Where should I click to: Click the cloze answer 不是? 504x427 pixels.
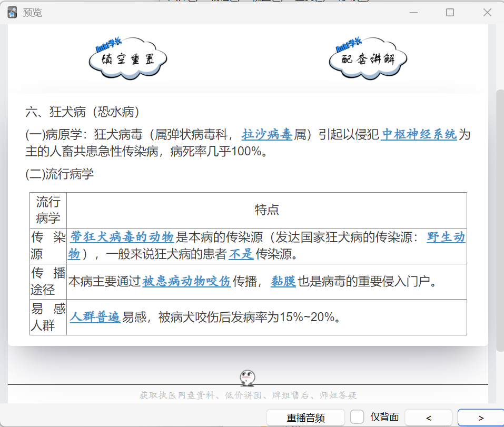tap(241, 254)
